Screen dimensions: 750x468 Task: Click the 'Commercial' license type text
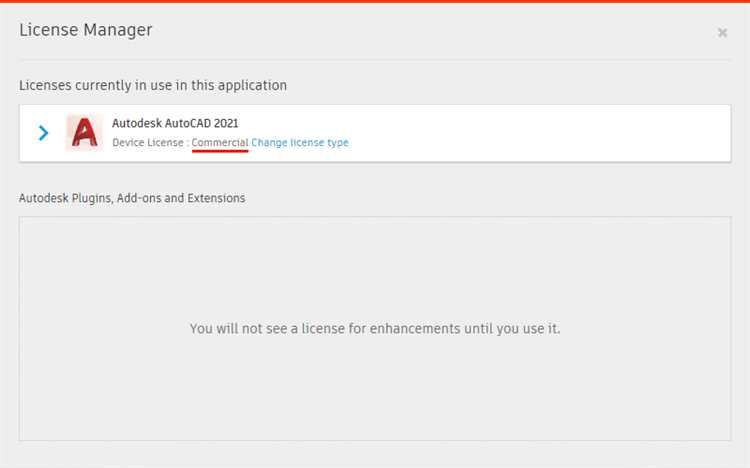[220, 143]
